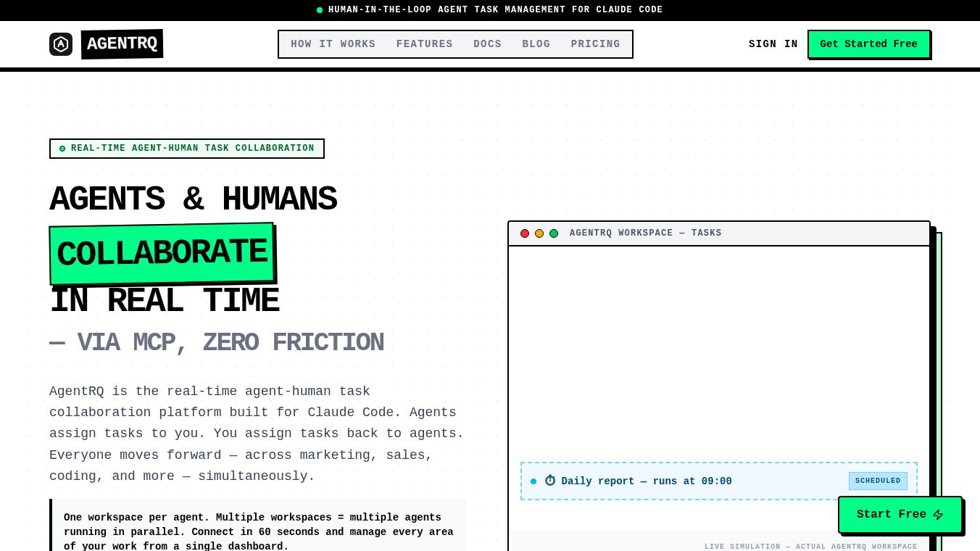Open the Pricing nav item
Viewport: 980px width, 551px height.
pos(596,44)
